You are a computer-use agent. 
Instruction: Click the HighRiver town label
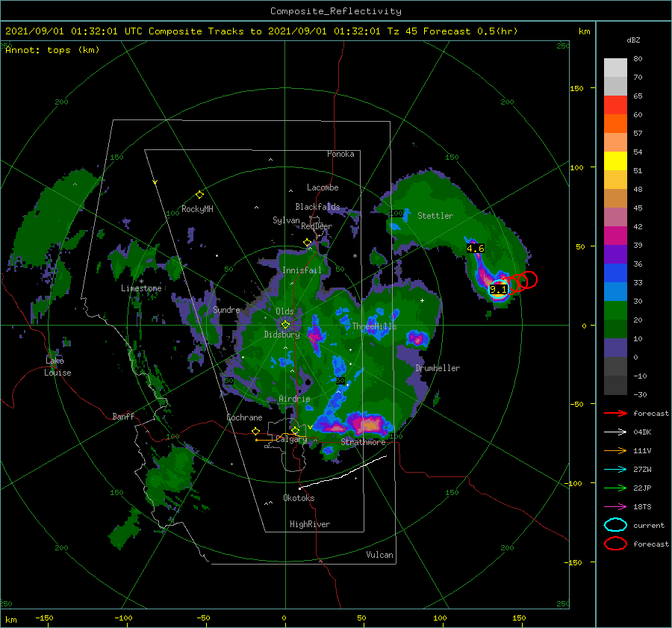[x=310, y=524]
